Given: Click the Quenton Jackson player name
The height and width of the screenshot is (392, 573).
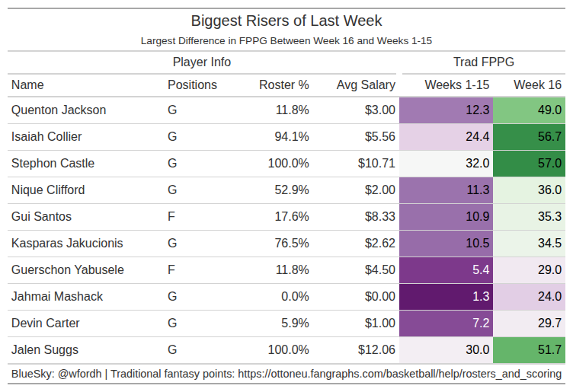Looking at the screenshot, I should 59,110.
